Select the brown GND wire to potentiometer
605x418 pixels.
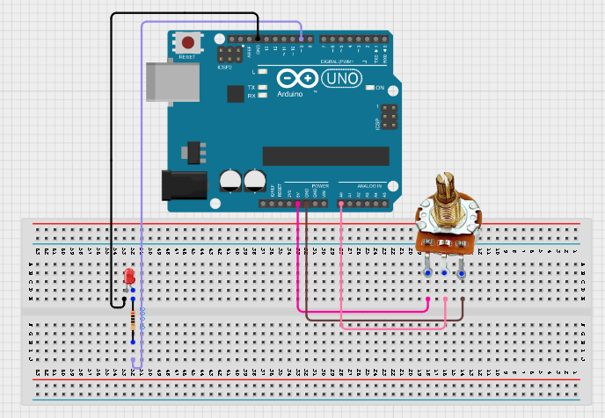point(386,320)
